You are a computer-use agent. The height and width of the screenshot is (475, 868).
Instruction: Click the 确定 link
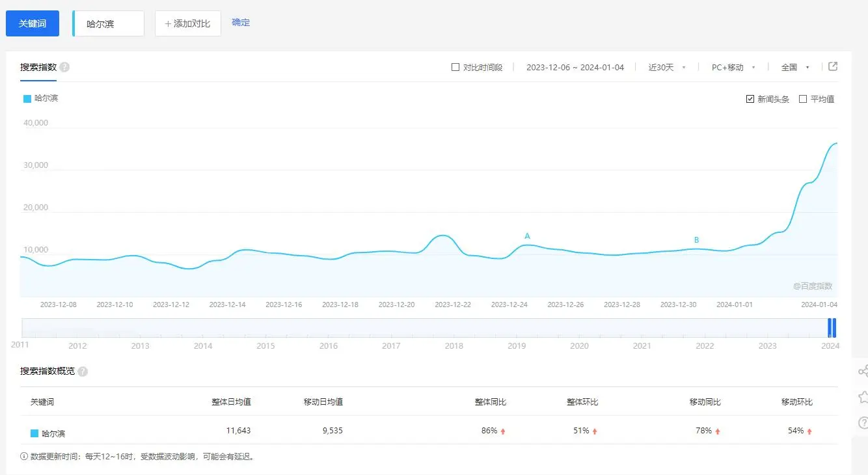point(241,23)
